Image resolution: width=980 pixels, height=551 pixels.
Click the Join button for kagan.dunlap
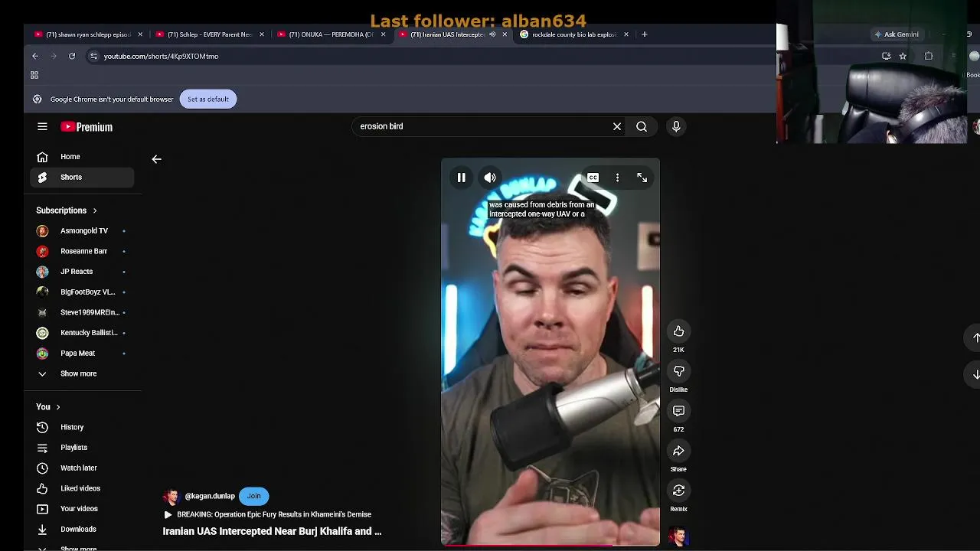(253, 496)
